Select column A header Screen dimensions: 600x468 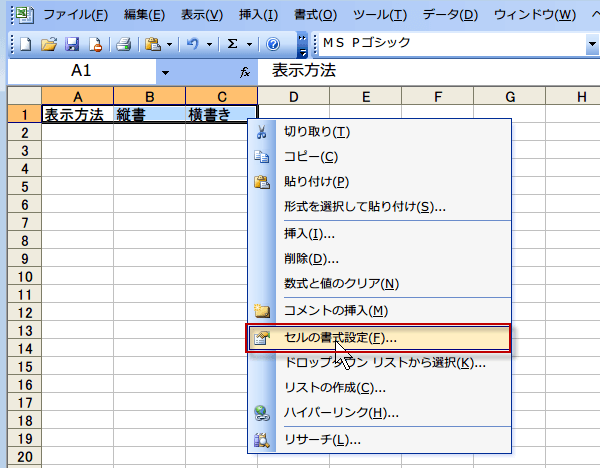click(x=77, y=96)
